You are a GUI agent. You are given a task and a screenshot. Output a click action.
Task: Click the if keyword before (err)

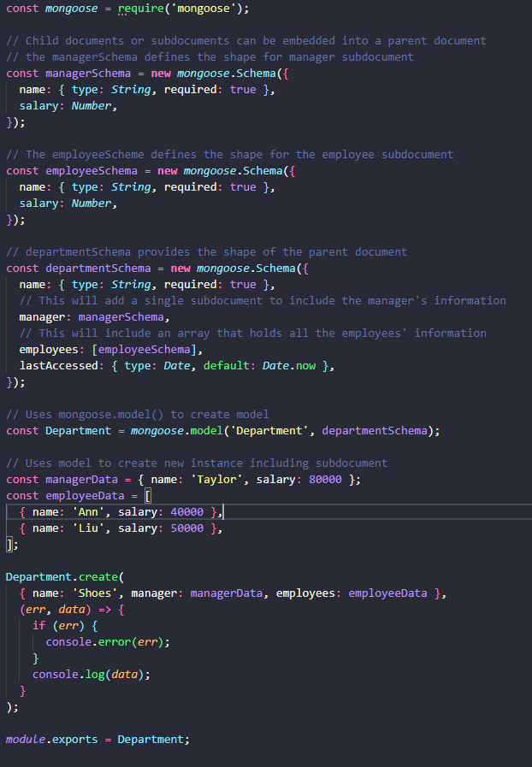38,626
